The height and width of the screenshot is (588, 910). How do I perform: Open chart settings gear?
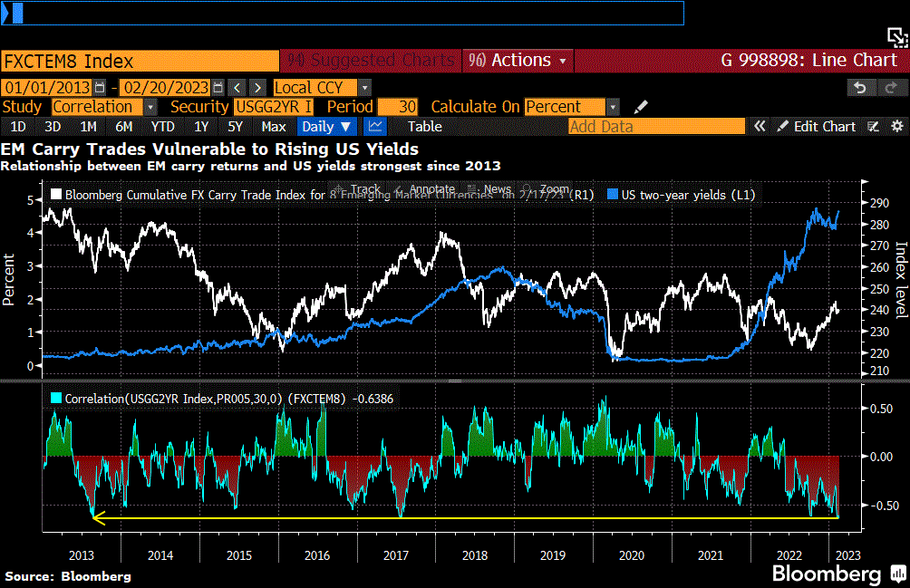tap(897, 127)
